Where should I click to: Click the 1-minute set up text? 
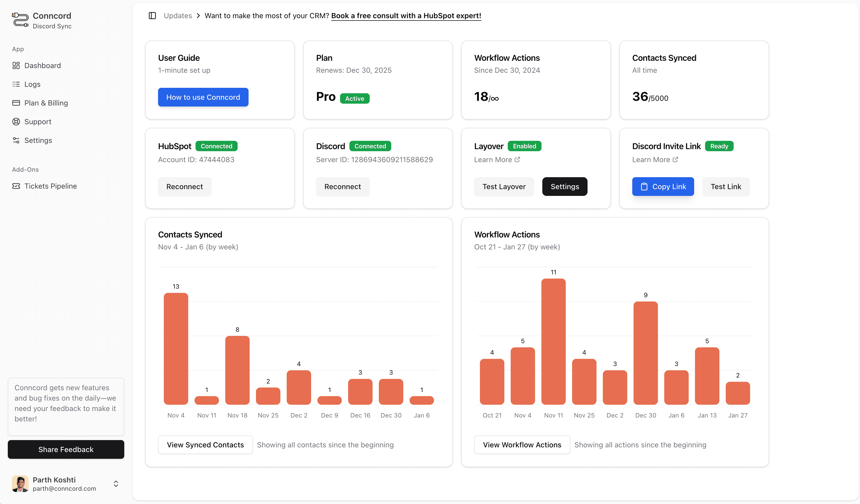pos(184,70)
